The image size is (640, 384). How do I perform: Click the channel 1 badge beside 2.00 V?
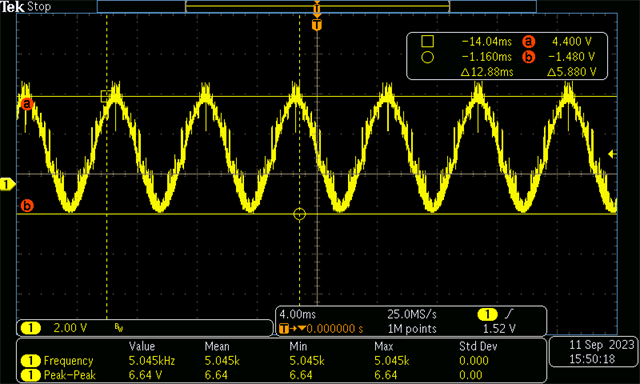tap(31, 328)
